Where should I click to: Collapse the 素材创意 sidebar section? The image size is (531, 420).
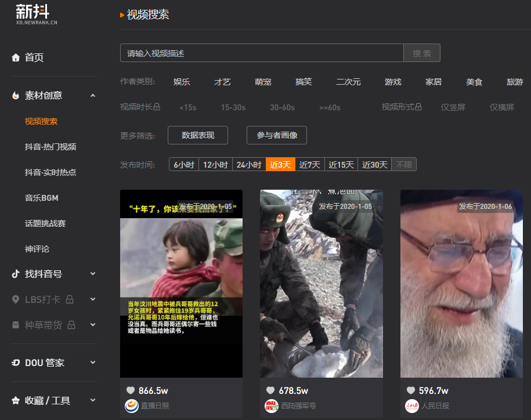pos(92,95)
